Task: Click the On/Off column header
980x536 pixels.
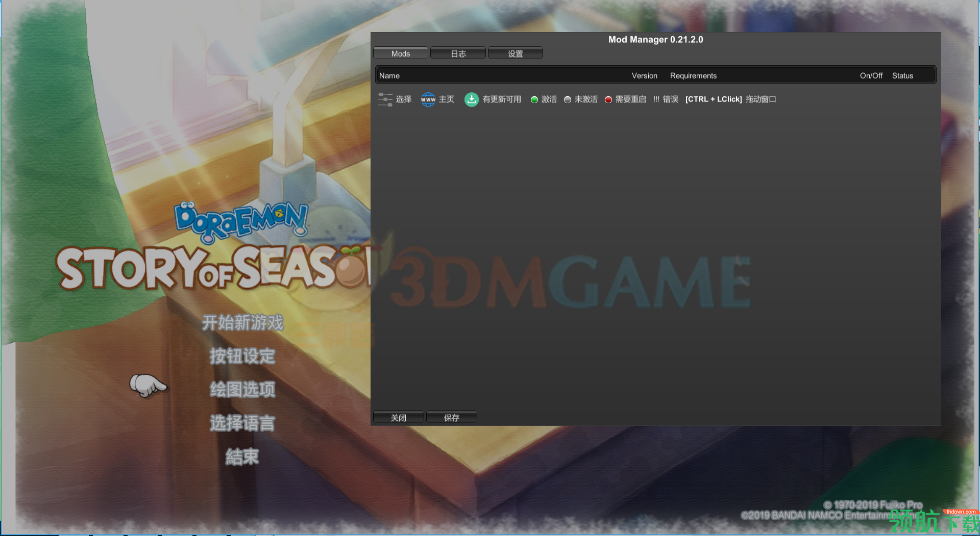Action: pyautogui.click(x=871, y=75)
